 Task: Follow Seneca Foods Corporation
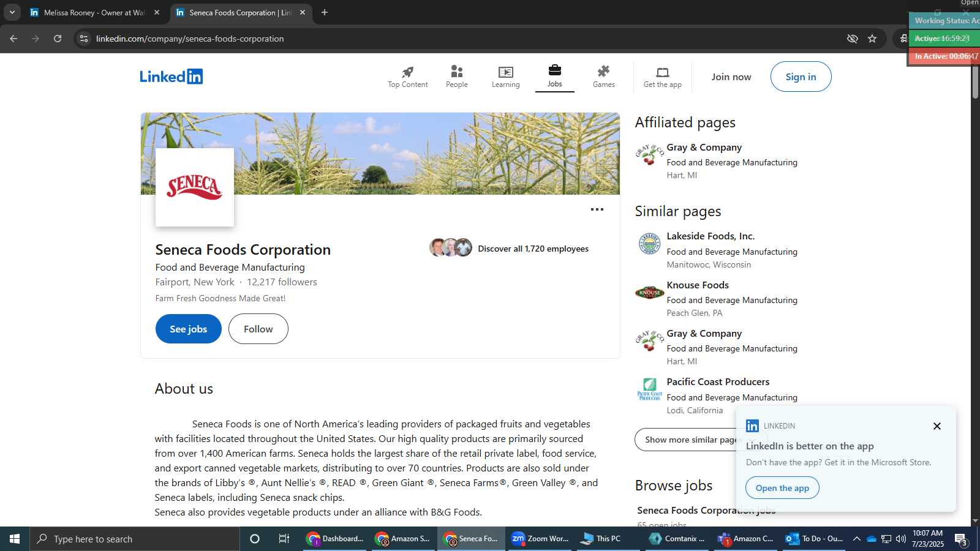coord(258,329)
